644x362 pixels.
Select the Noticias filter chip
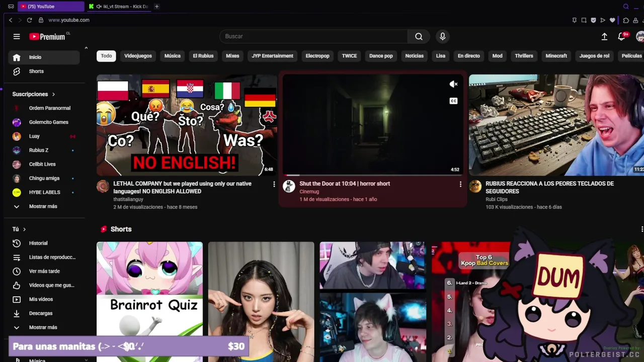415,56
